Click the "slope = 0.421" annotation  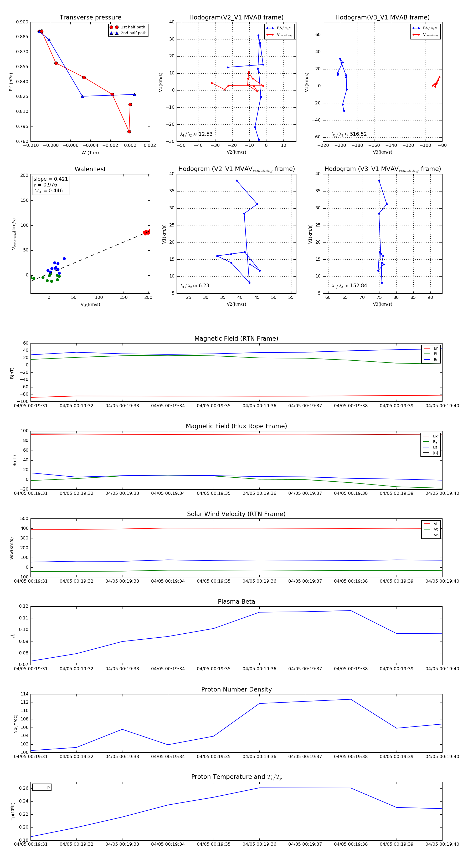point(50,179)
